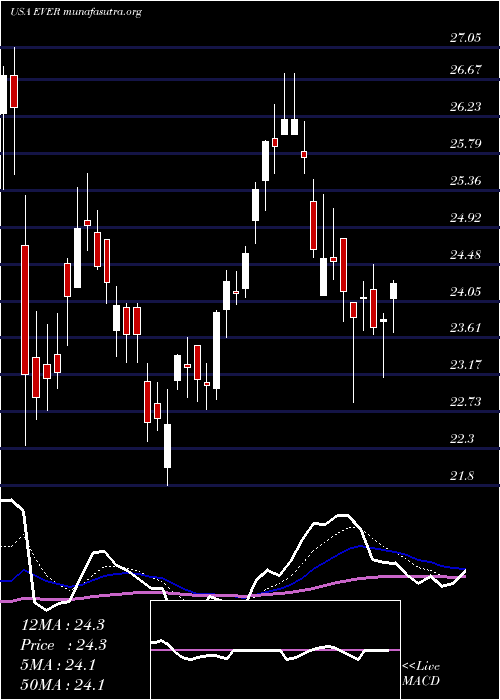Select the 22.73 price axis label
This screenshot has height=700, width=500.
pyautogui.click(x=465, y=402)
